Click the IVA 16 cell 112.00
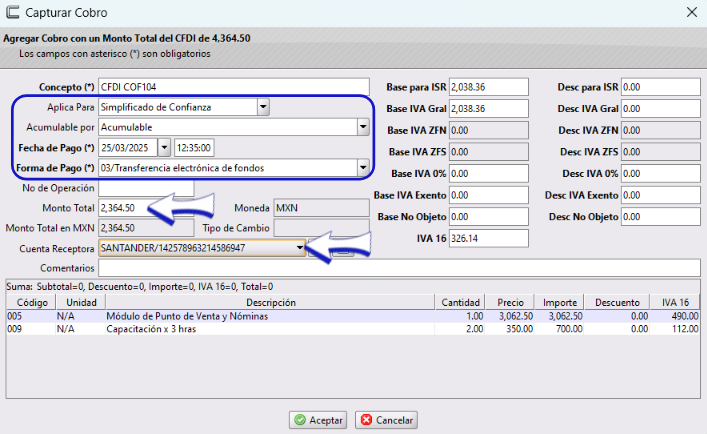 pos(675,329)
